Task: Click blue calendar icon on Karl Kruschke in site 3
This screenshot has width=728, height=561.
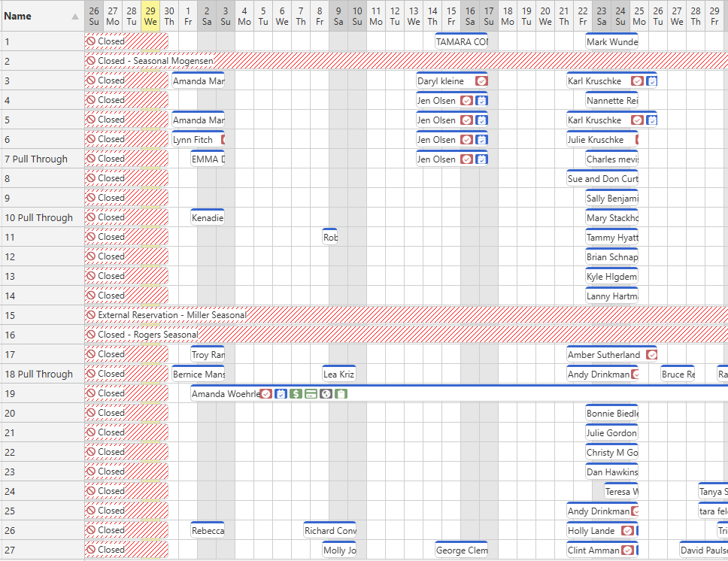Action: pyautogui.click(x=651, y=80)
